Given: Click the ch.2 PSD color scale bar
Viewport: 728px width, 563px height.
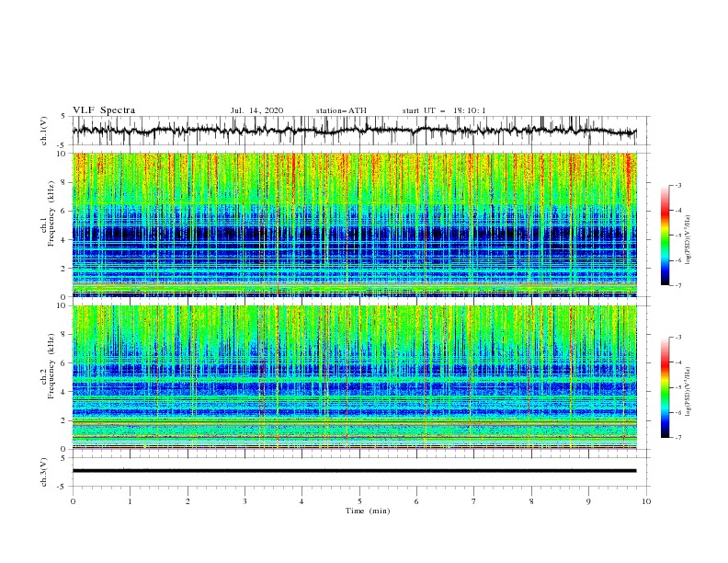Looking at the screenshot, I should (x=665, y=387).
